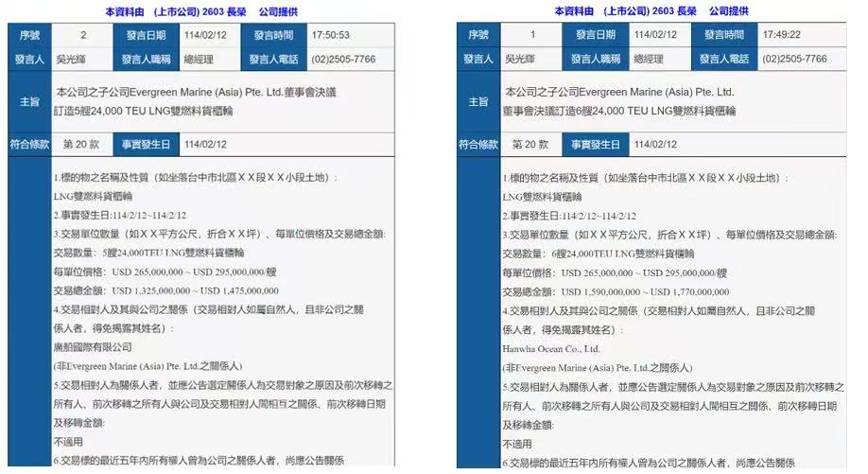Click the 序號 value 1 in right table
Screen dimensions: 868x474
[x=532, y=35]
